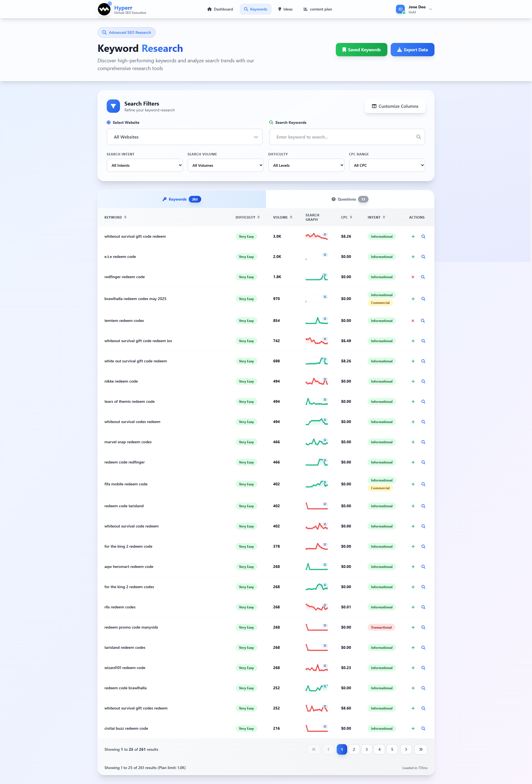Sort by the Keyword column

click(115, 217)
